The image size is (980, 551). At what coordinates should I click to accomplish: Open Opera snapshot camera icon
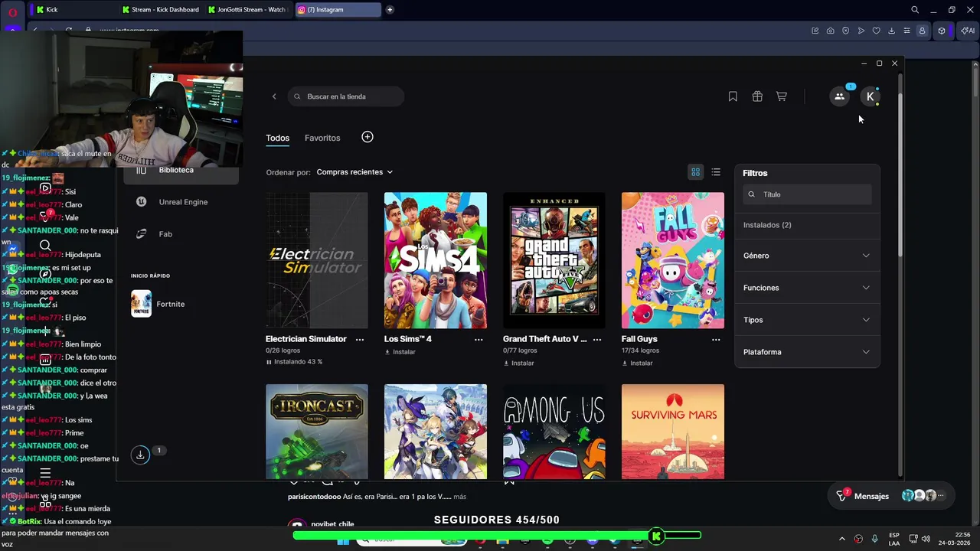pyautogui.click(x=831, y=31)
